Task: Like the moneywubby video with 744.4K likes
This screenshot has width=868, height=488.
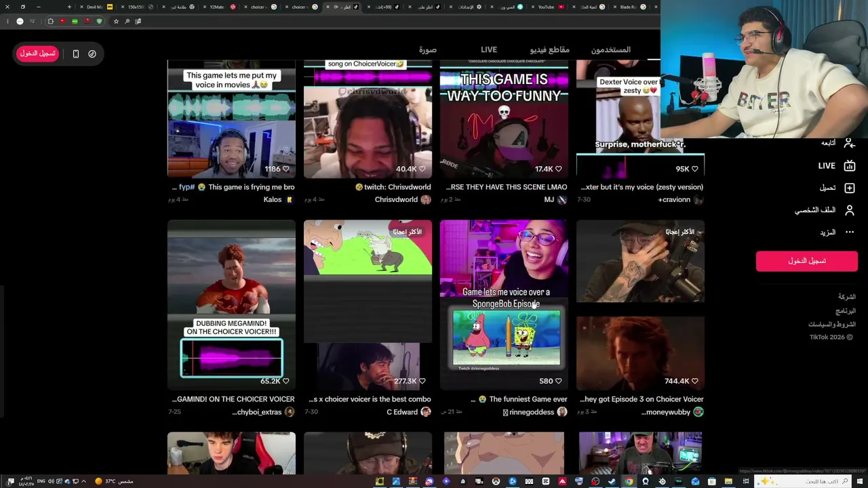Action: click(x=695, y=381)
